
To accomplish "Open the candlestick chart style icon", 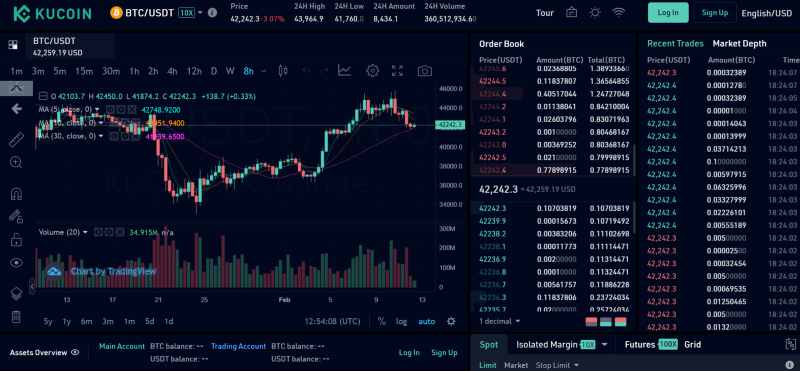I will (284, 71).
